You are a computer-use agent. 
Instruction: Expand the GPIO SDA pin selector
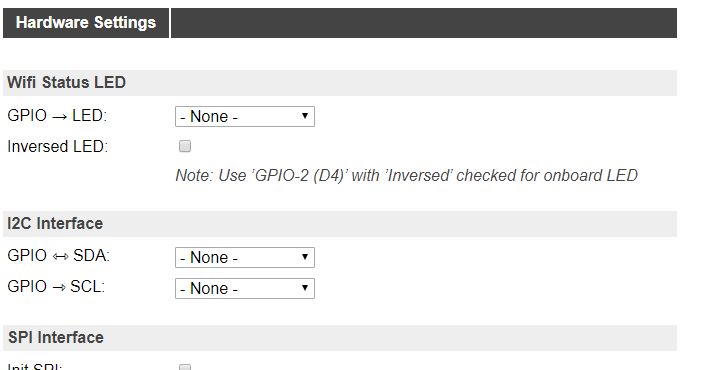pos(245,257)
